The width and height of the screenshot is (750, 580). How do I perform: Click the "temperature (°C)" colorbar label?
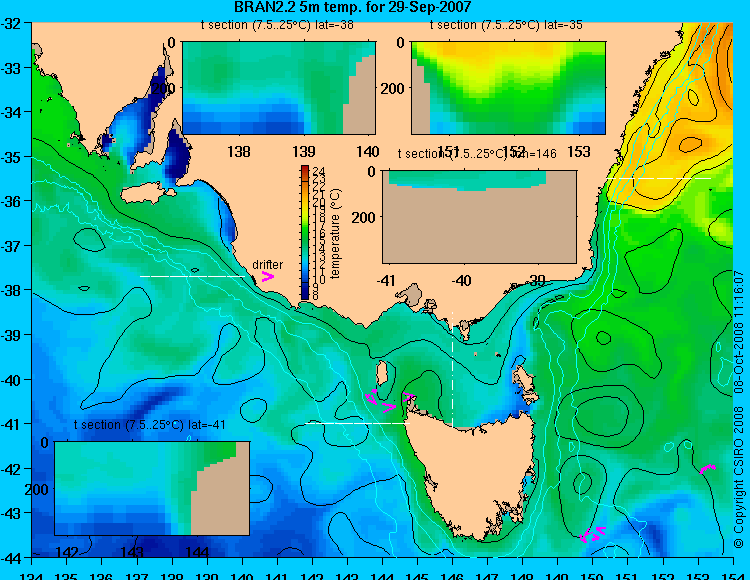pos(335,233)
